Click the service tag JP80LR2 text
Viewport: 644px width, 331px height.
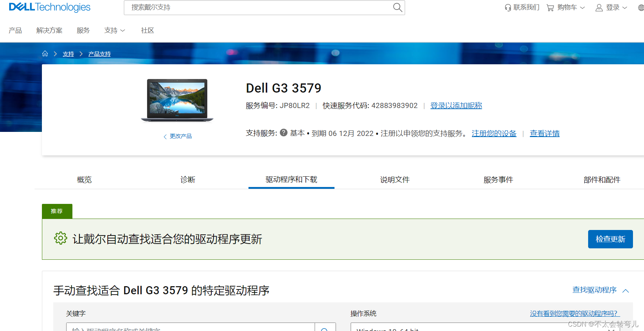pos(295,105)
